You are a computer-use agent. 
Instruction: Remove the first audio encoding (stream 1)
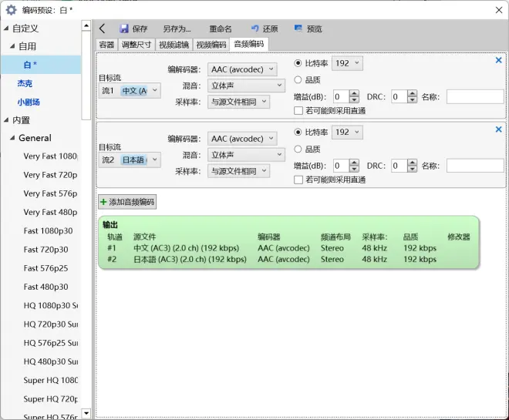pyautogui.click(x=499, y=60)
